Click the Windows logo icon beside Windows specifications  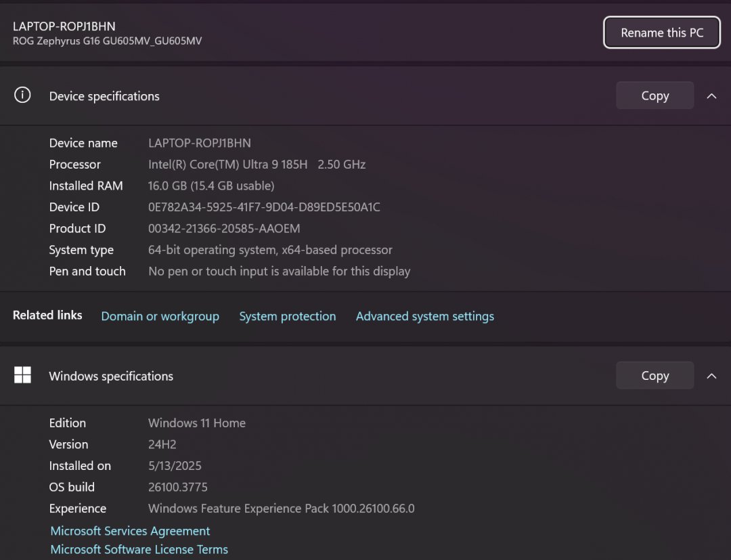(22, 375)
